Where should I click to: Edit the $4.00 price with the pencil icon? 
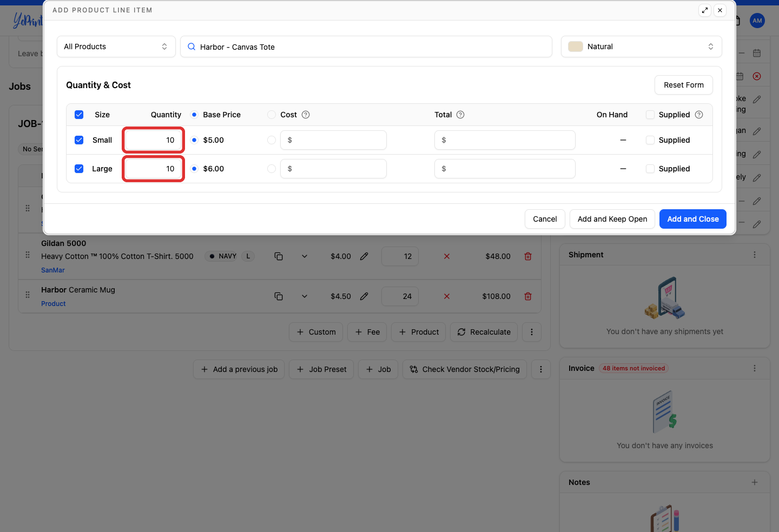coord(364,256)
